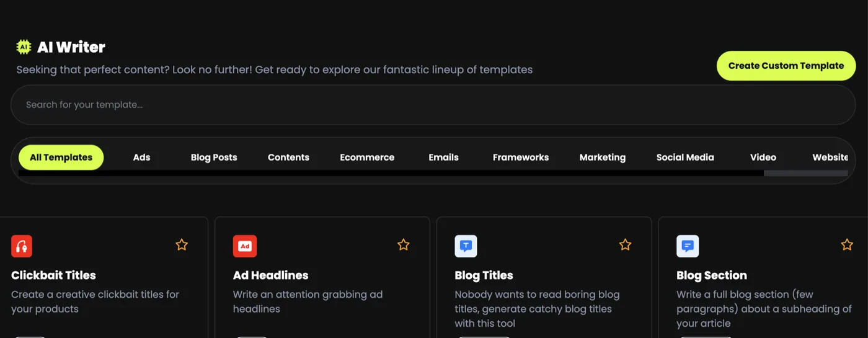This screenshot has width=868, height=338.
Task: Click the Blog Section chat icon
Action: pyautogui.click(x=688, y=246)
